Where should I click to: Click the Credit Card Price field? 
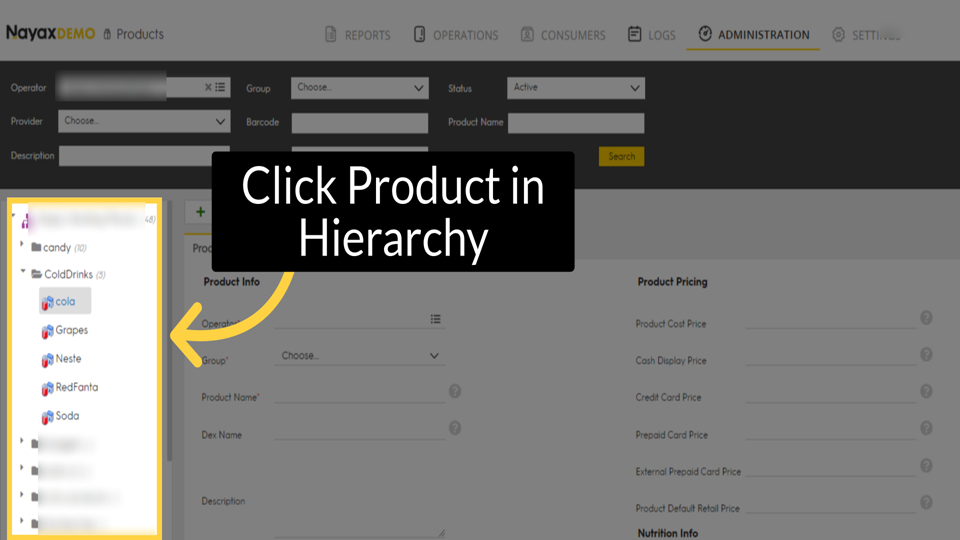coord(830,396)
